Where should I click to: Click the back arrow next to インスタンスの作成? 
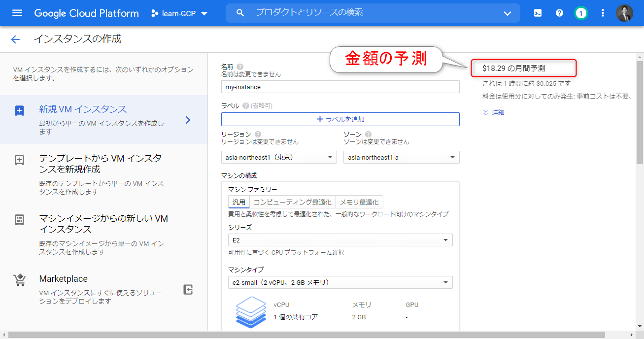point(15,39)
